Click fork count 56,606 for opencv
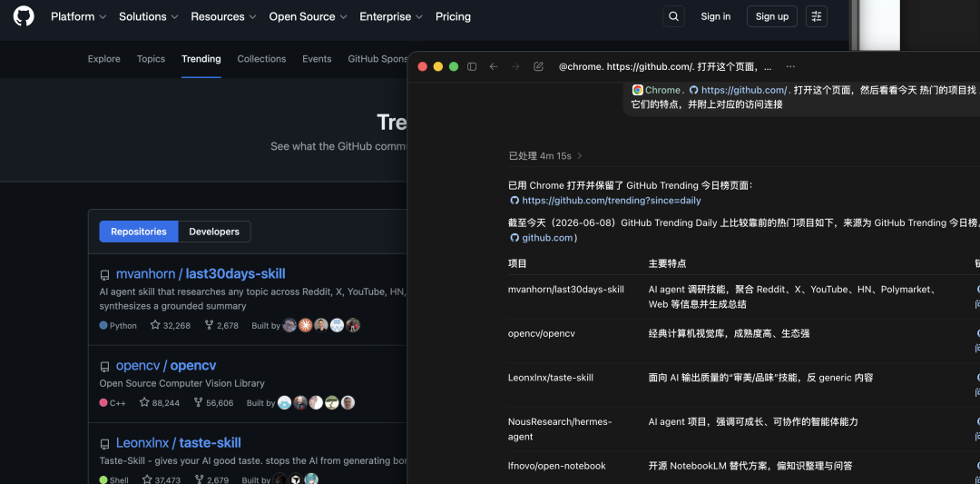 tap(214, 402)
